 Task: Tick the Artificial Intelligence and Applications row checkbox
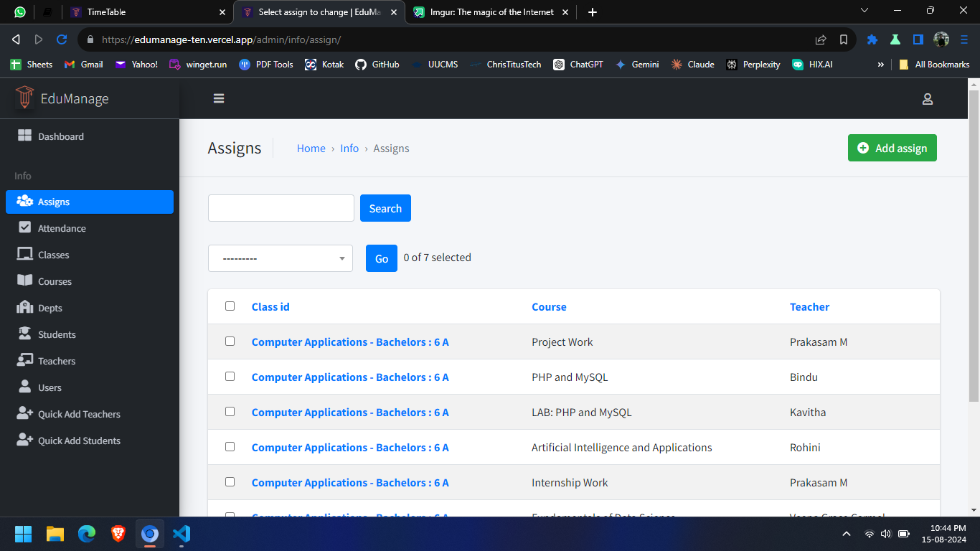tap(230, 446)
